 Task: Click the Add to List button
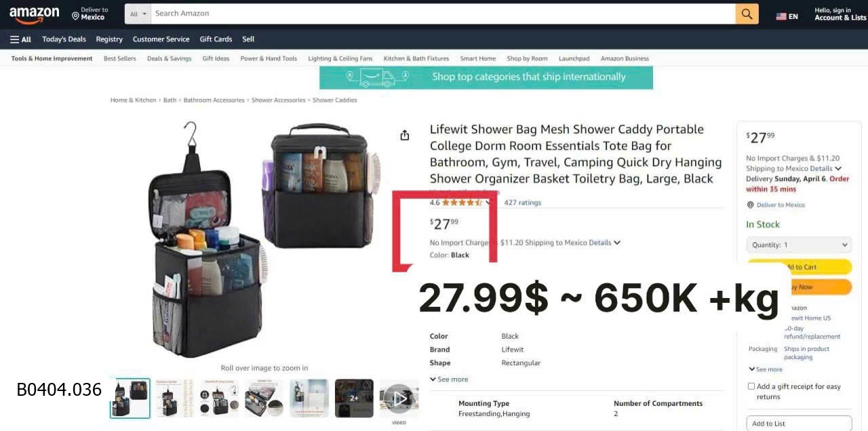(799, 423)
